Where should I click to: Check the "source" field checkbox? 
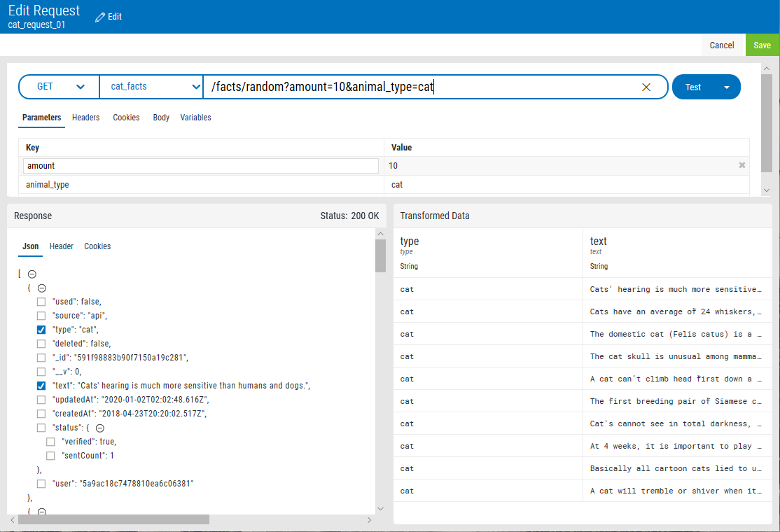[x=41, y=316]
